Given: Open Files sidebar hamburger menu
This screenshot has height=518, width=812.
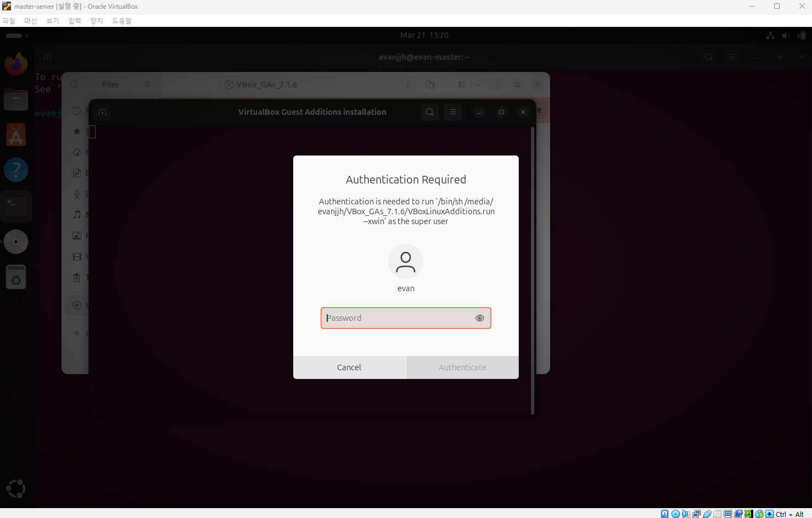Looking at the screenshot, I should [148, 85].
